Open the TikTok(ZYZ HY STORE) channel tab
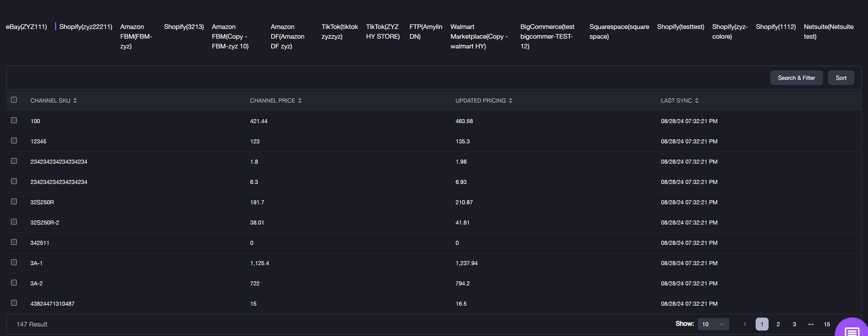The height and width of the screenshot is (336, 868). click(x=383, y=31)
